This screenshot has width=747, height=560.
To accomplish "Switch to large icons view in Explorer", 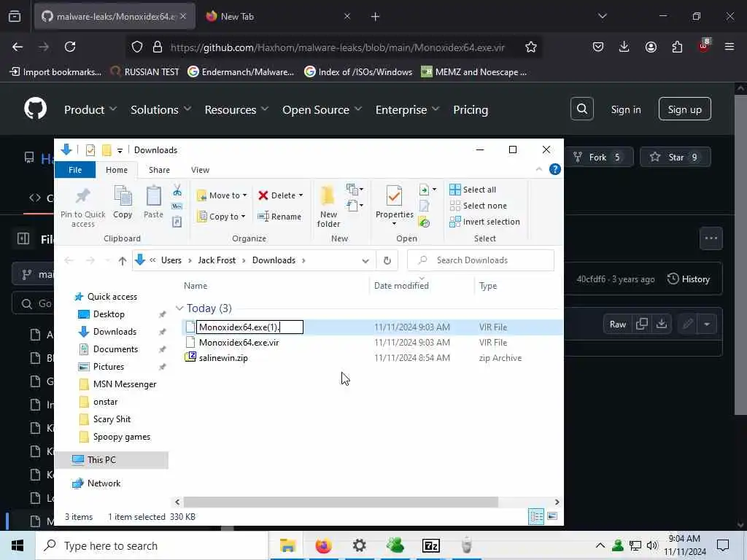I will [x=552, y=516].
